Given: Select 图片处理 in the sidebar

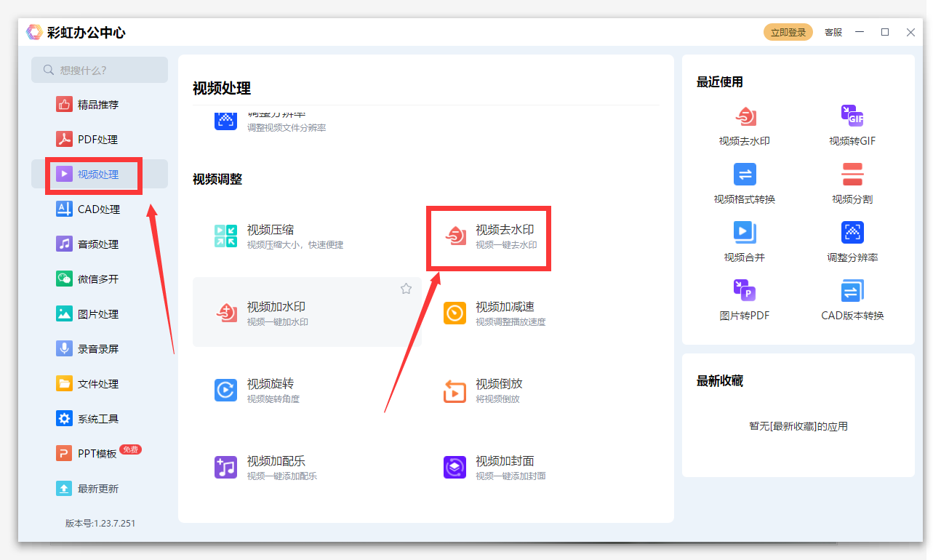Looking at the screenshot, I should (x=100, y=314).
